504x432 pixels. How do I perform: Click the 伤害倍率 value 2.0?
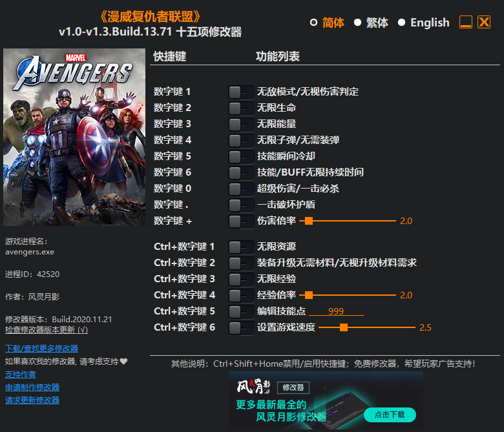[x=406, y=221]
